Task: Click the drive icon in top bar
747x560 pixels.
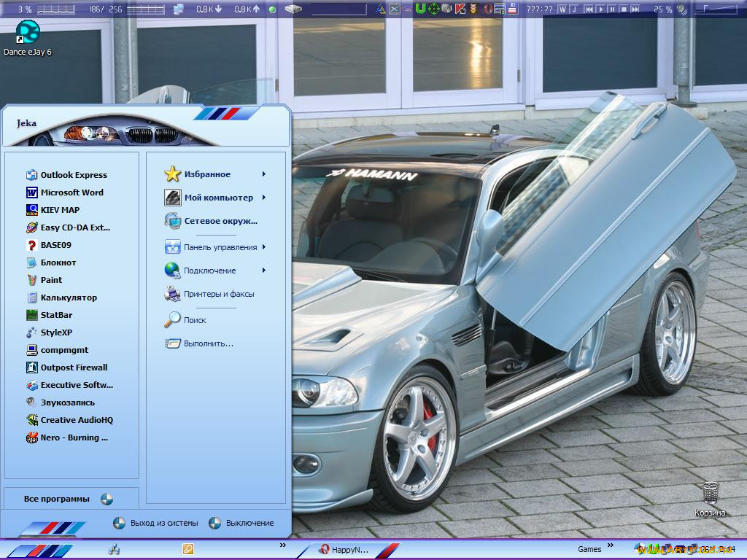Action: (293, 9)
